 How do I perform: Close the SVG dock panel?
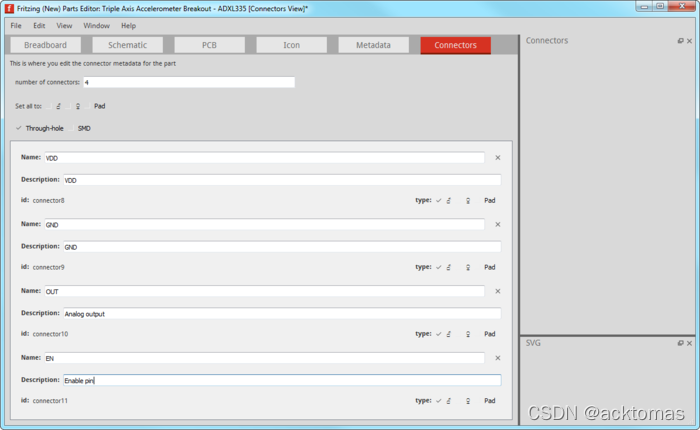(x=689, y=343)
